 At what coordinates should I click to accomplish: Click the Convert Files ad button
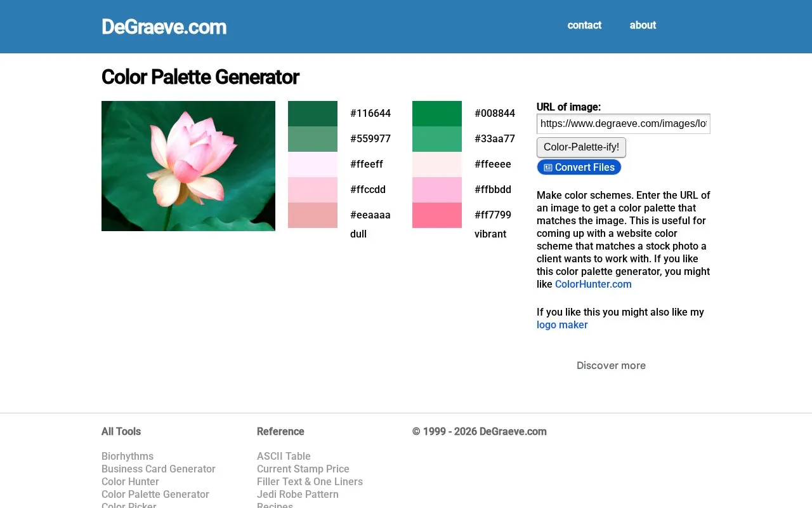579,168
